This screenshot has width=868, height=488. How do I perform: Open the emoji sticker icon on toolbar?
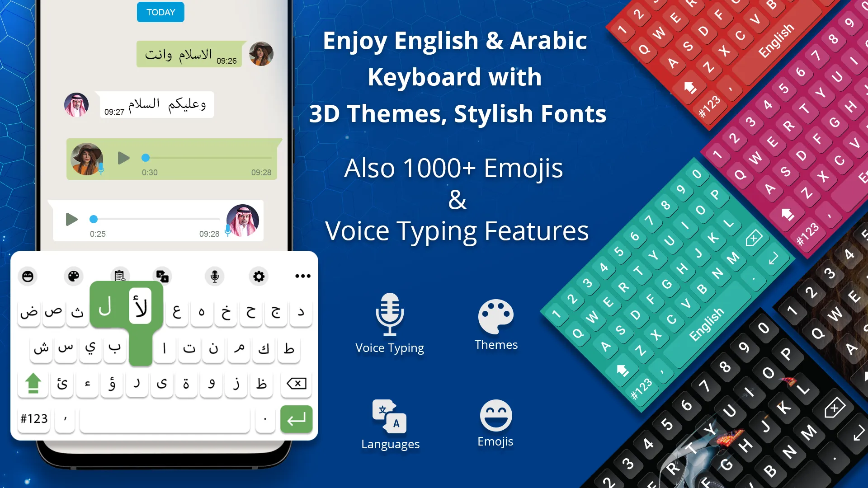point(28,276)
